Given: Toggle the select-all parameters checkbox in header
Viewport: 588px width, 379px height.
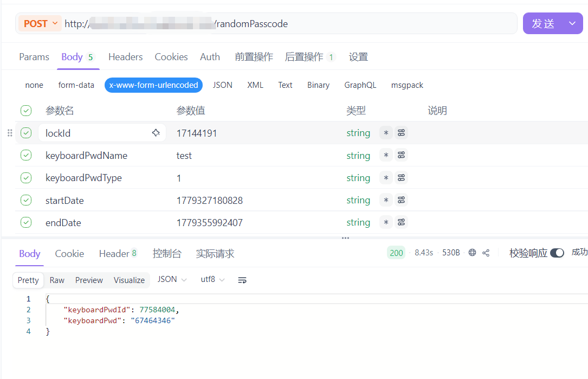Looking at the screenshot, I should click(x=26, y=111).
